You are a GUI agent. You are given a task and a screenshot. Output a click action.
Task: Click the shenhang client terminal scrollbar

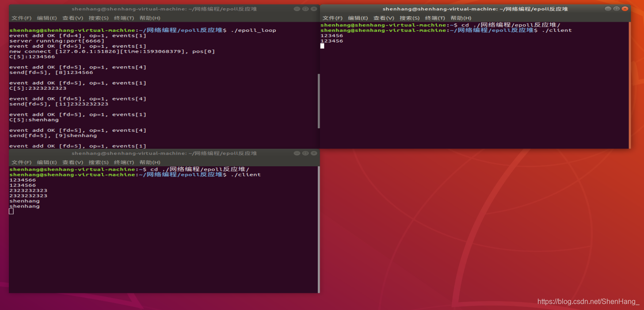click(x=319, y=229)
